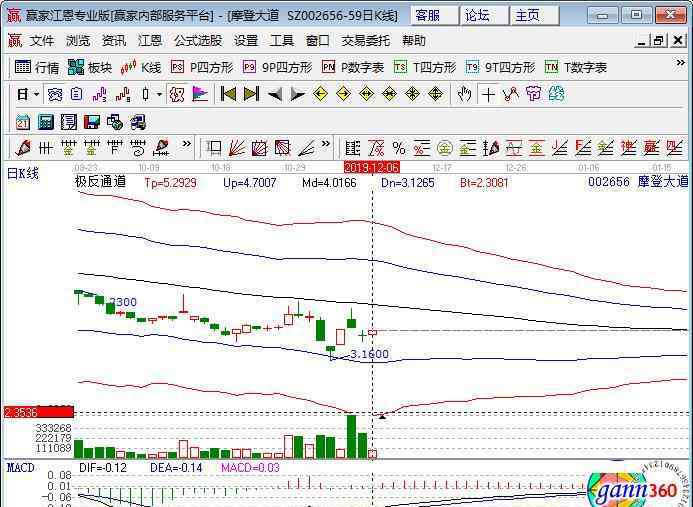
Task: Toggle the pressed 资 info icon
Action: 55,94
